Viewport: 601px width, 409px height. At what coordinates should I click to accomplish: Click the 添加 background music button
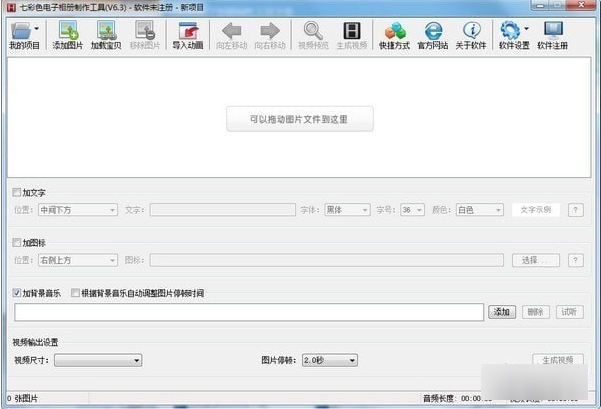tap(502, 312)
